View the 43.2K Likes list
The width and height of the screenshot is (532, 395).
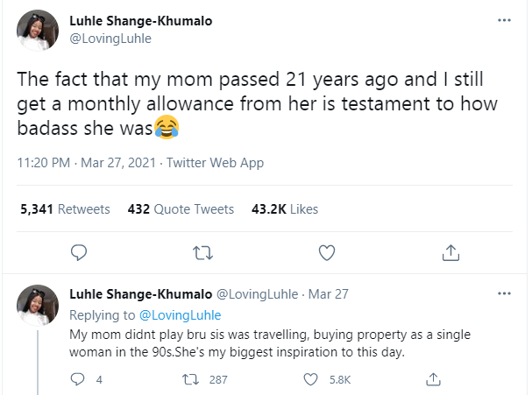[x=284, y=209]
